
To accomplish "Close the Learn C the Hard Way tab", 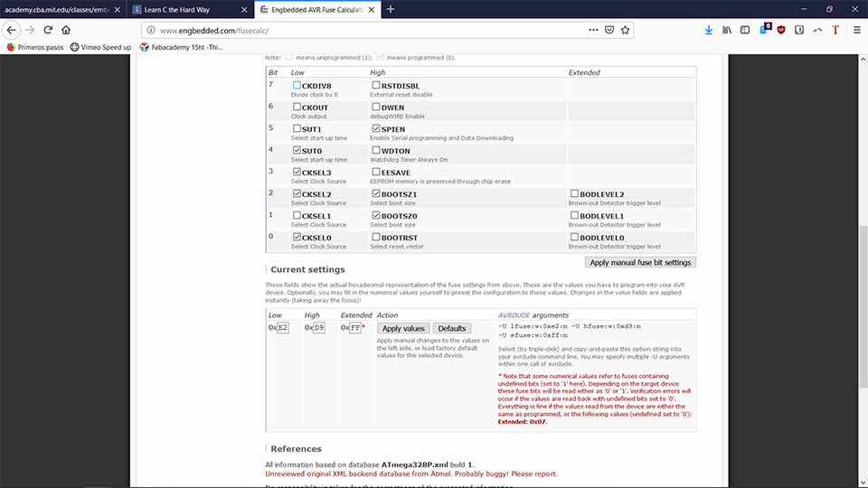I will coord(244,10).
